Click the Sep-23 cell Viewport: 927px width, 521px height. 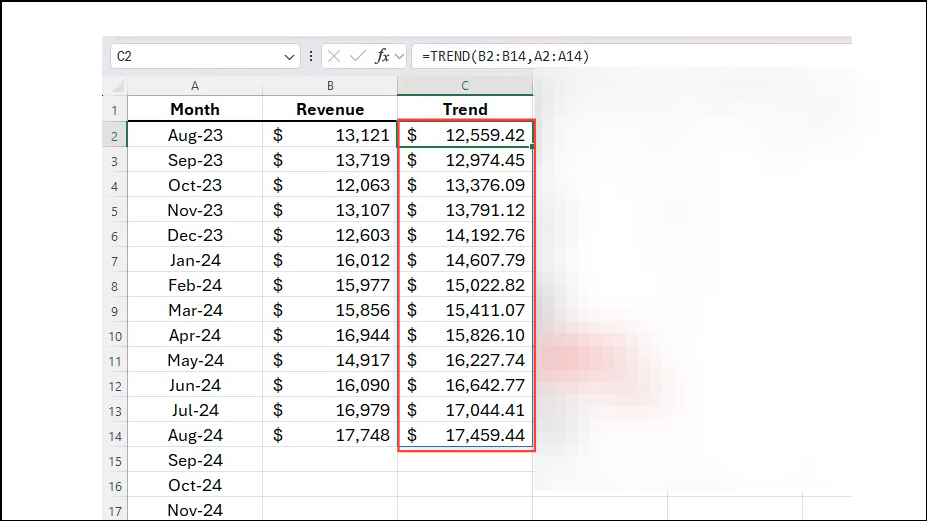195,160
